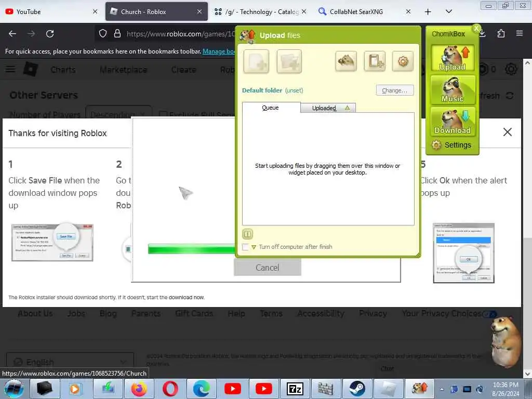The width and height of the screenshot is (532, 399).
Task: Click Change... for the default folder
Action: coord(395,90)
